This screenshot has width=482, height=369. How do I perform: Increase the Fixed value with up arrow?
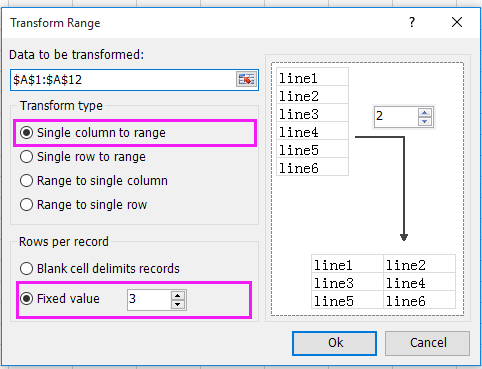pos(178,296)
